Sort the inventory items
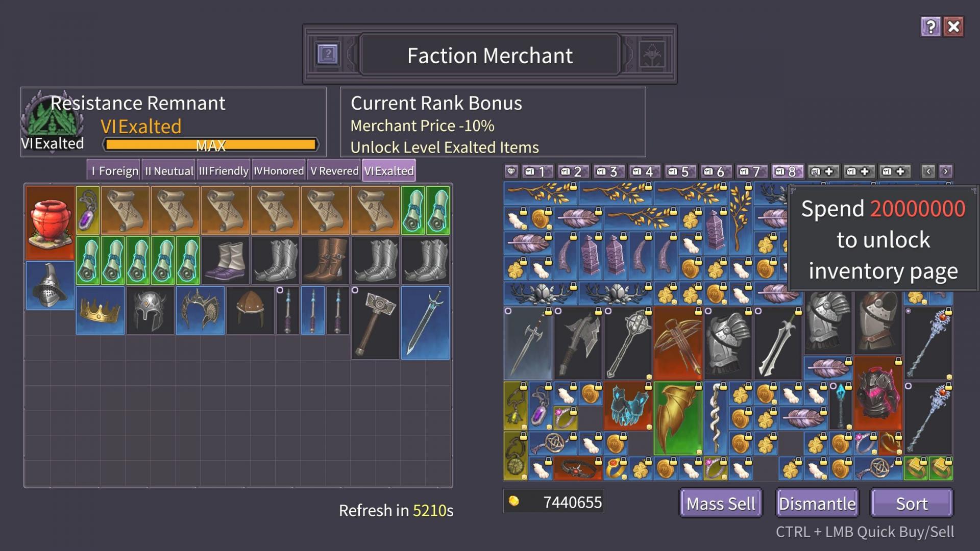Screen dimensions: 980x551 (x=912, y=503)
